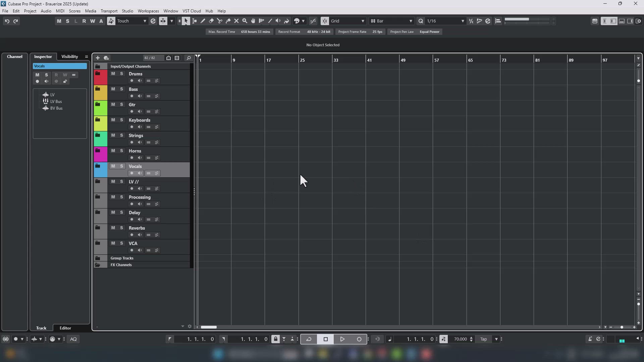Screen dimensions: 644x362
Task: Select the Erase tool
Action: (x=211, y=21)
